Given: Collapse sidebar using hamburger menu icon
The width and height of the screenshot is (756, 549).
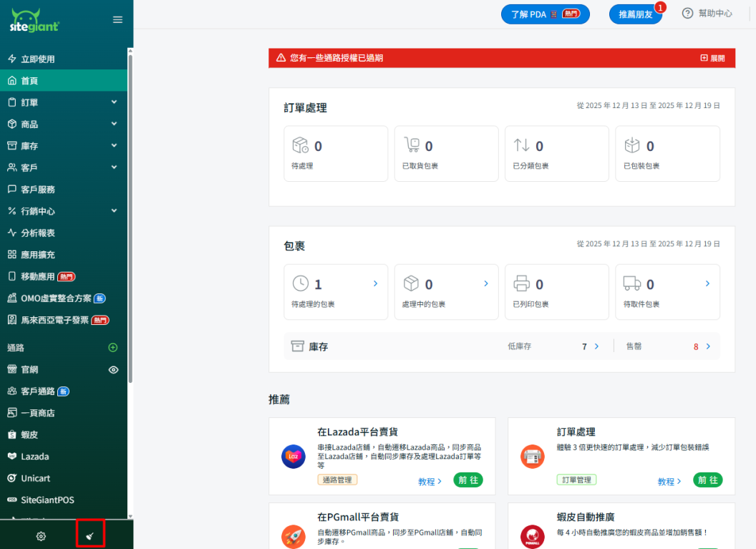Looking at the screenshot, I should (117, 20).
